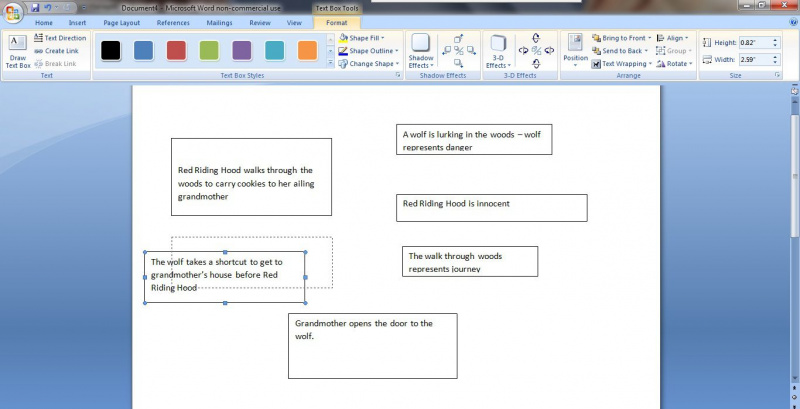Click the Redo icon in Quick Access
Viewport: 800px width, 409px height.
(x=67, y=8)
